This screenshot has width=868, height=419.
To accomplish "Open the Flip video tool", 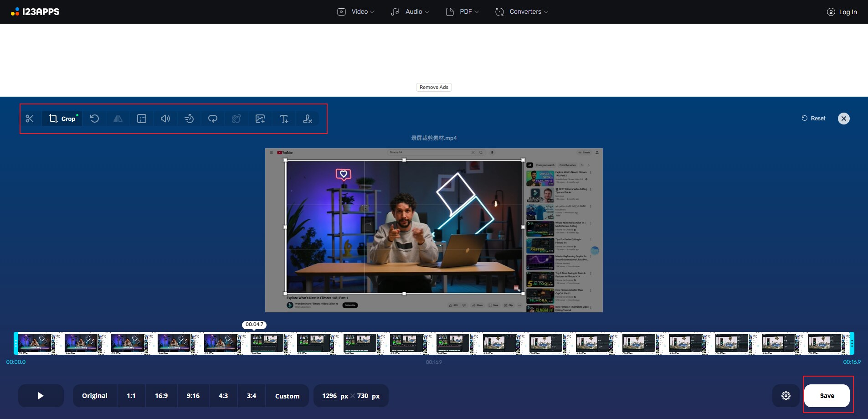I will 118,119.
